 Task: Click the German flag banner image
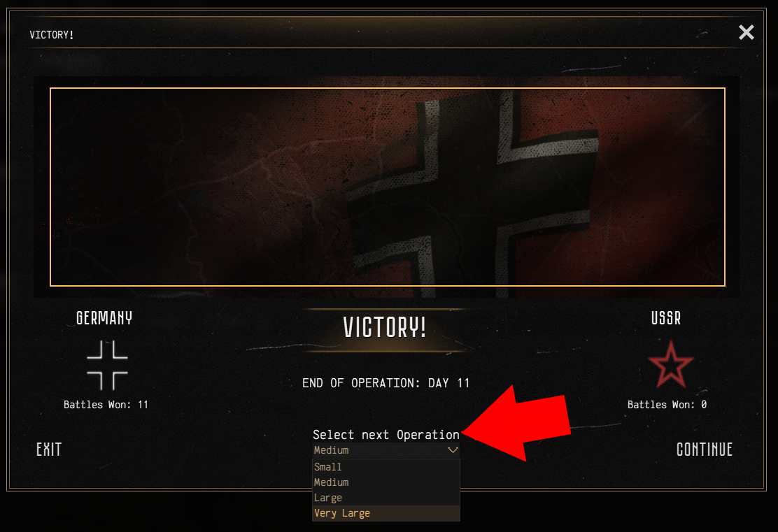pos(387,187)
